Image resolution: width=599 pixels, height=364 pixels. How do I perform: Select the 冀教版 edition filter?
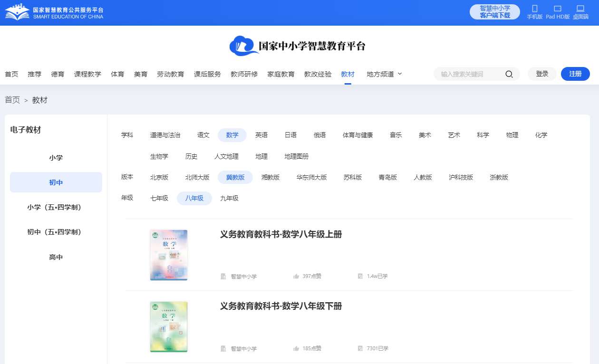[235, 177]
